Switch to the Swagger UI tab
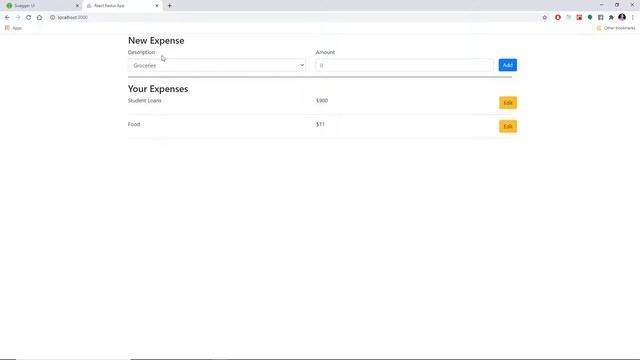 [x=41, y=6]
